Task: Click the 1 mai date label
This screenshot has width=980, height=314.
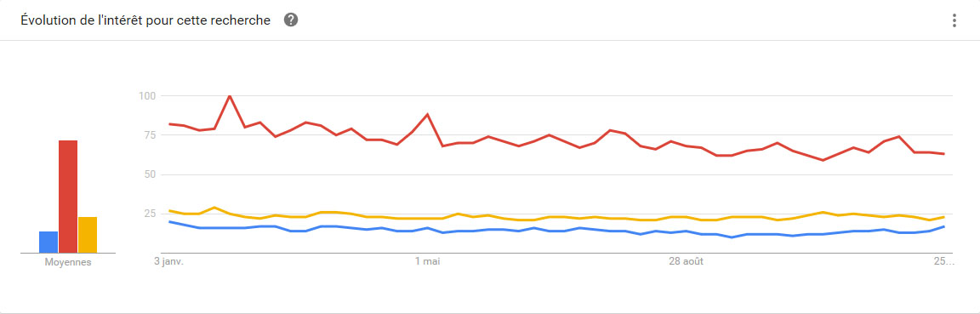Action: coord(428,261)
